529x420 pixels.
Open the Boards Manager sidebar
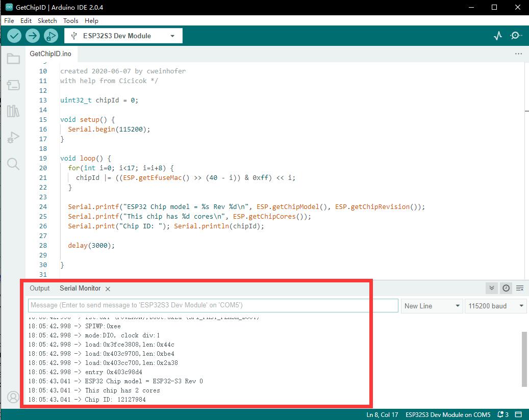tap(13, 85)
